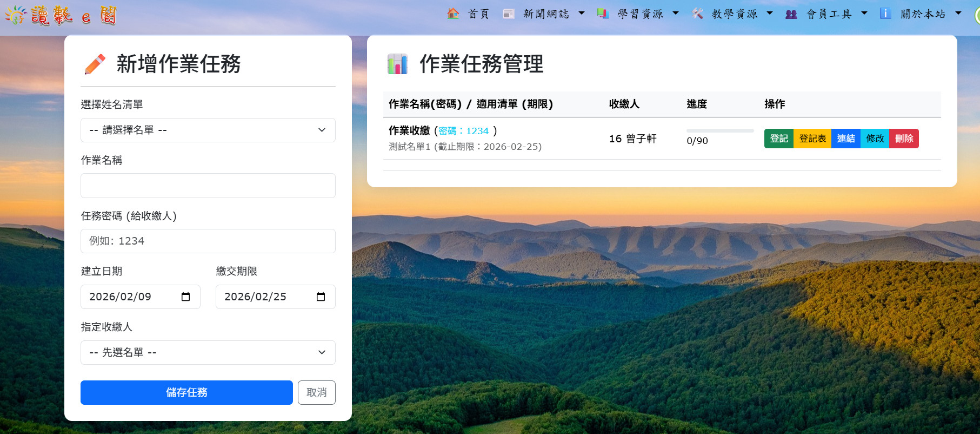Click the site logo in the header
The width and height of the screenshot is (980, 434).
coord(61,15)
